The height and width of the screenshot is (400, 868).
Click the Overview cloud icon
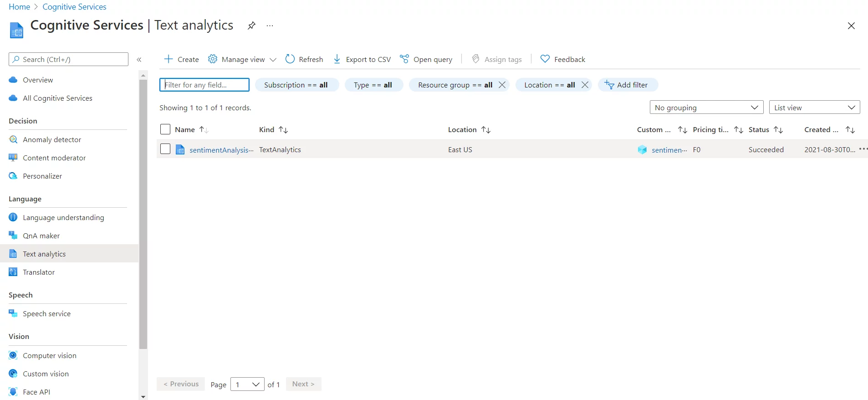(13, 80)
